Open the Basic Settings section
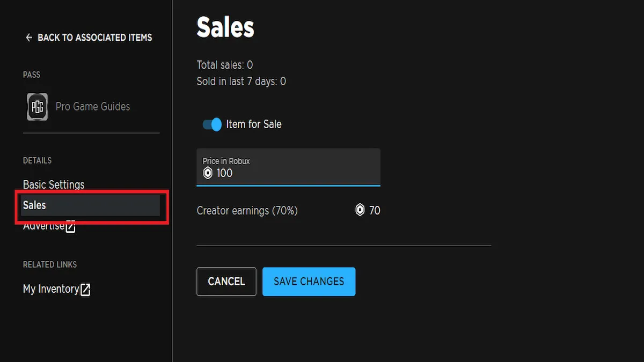The height and width of the screenshot is (362, 644). [x=54, y=184]
